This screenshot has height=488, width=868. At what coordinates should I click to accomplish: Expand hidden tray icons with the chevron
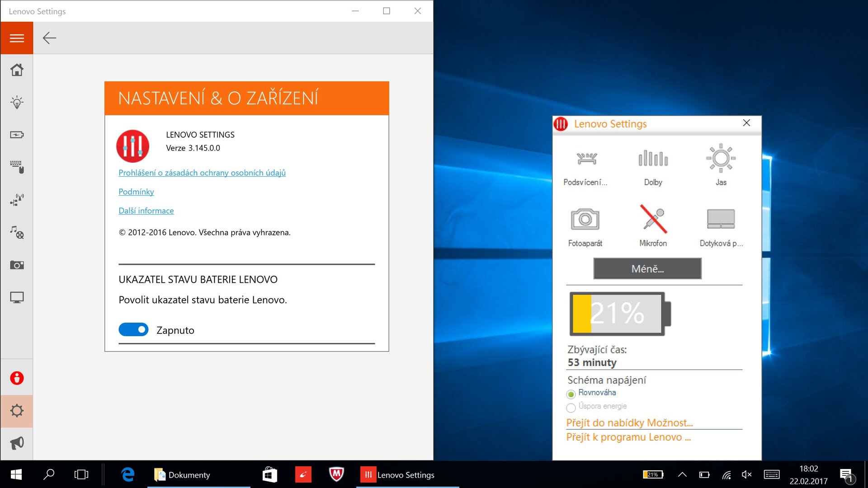coord(682,474)
